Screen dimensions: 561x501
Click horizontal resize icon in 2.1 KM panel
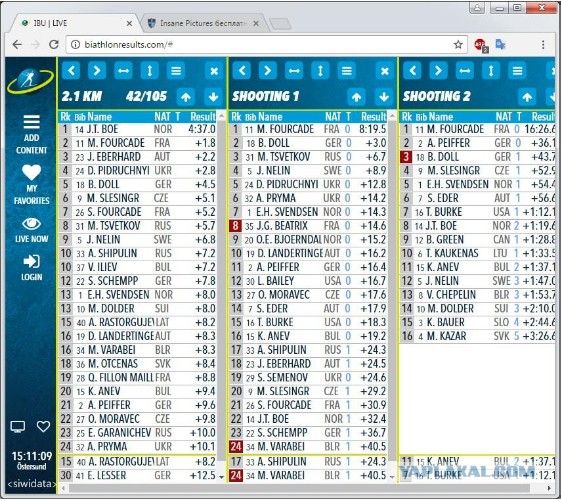(x=123, y=70)
